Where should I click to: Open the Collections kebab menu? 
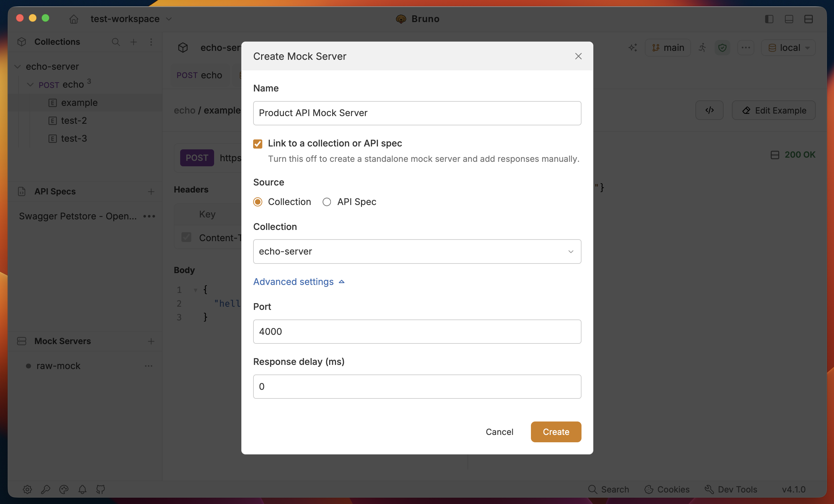tap(151, 42)
